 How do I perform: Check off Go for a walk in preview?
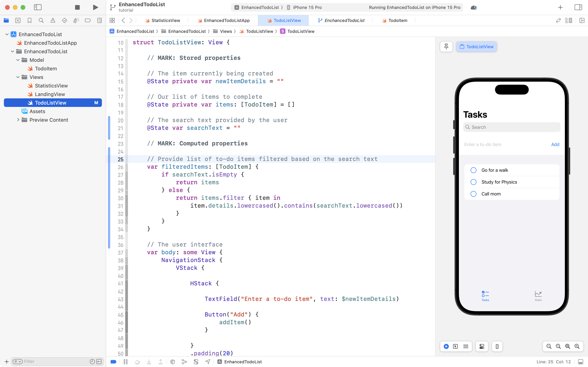tap(473, 170)
